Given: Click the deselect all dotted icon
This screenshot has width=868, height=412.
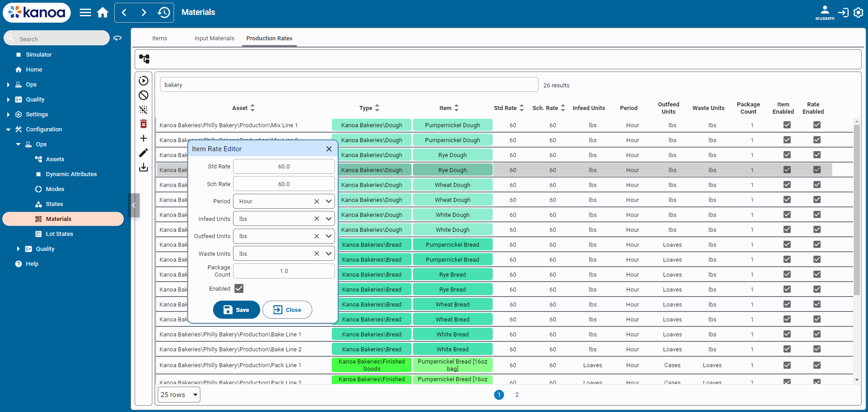Looking at the screenshot, I should pos(143,110).
